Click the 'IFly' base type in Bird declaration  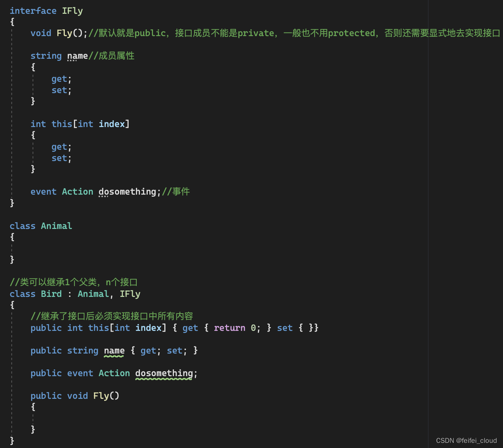click(x=130, y=294)
